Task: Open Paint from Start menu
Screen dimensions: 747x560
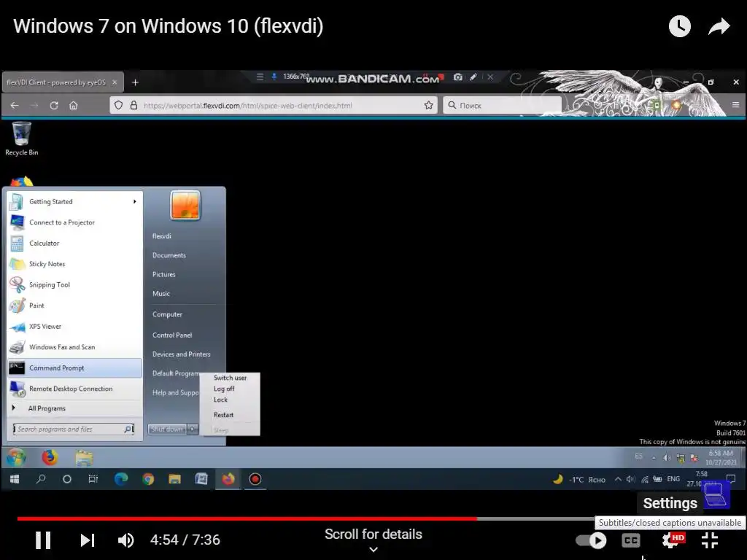Action: coord(75,306)
